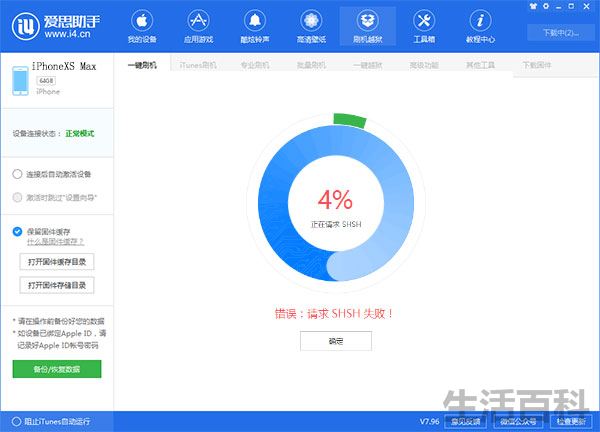Viewport: 600px width, 432px height.
Task: Click 打开固件存储目录 button
Action: pos(57,285)
